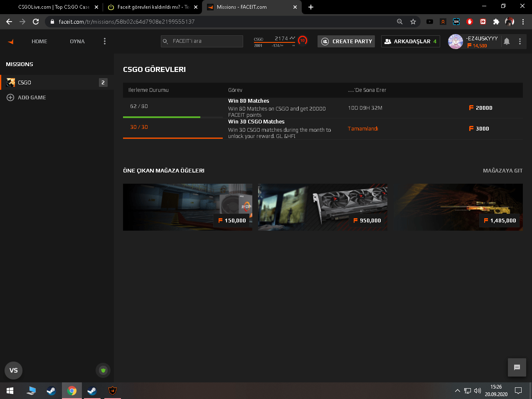Click the CREATE PARTY button

click(346, 41)
